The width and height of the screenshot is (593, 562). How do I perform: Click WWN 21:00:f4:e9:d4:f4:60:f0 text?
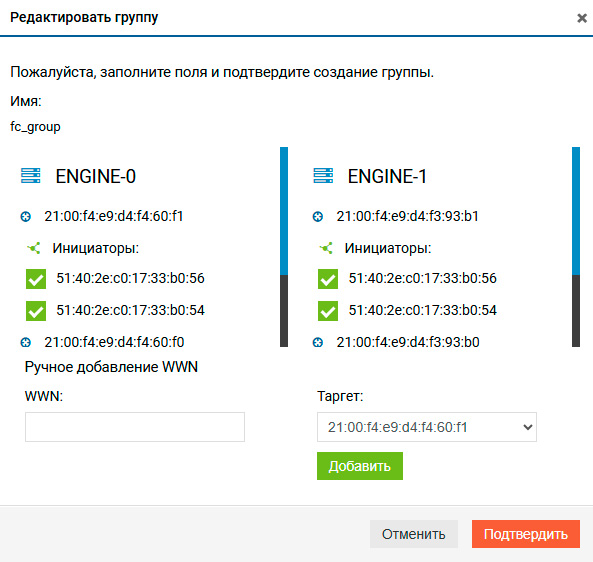(114, 342)
